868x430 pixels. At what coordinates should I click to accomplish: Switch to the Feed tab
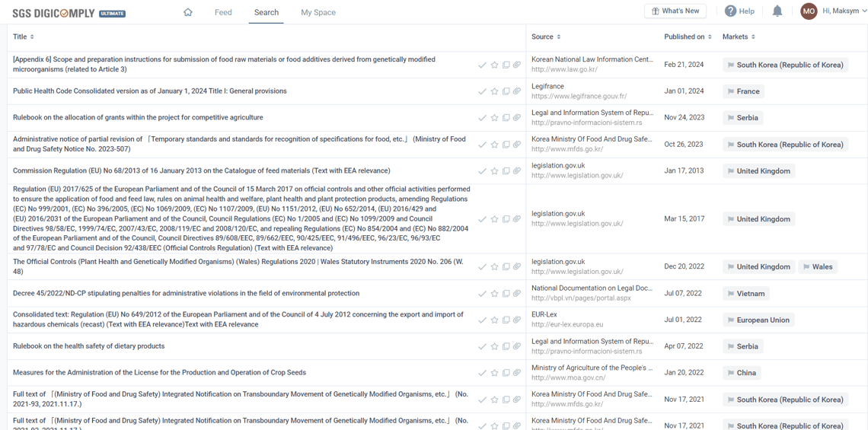[223, 12]
